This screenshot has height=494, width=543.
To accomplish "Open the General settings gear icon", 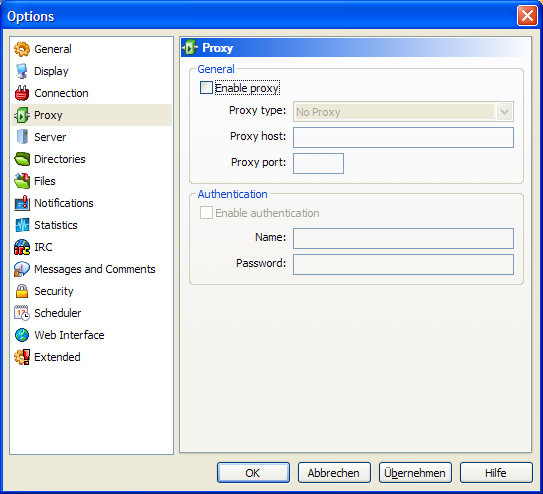I will coord(22,49).
